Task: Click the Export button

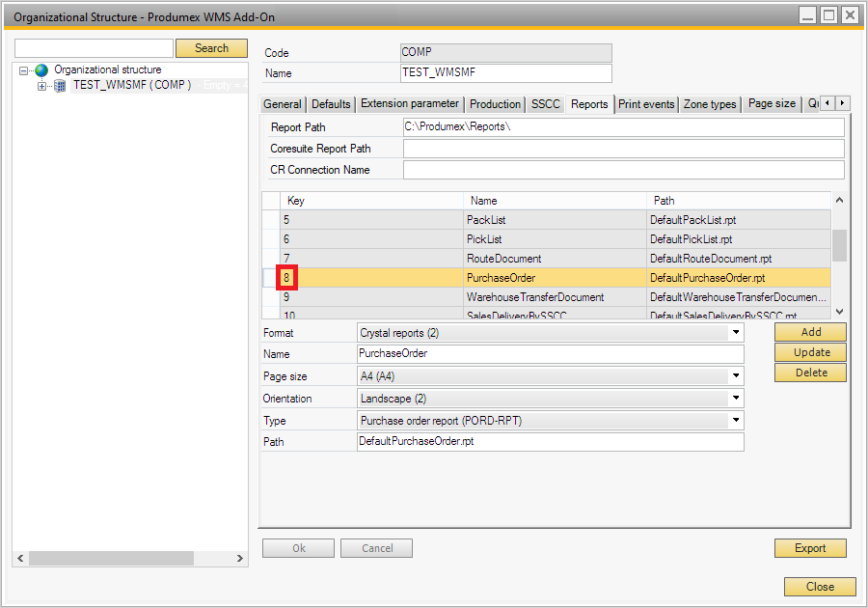Action: (x=810, y=548)
